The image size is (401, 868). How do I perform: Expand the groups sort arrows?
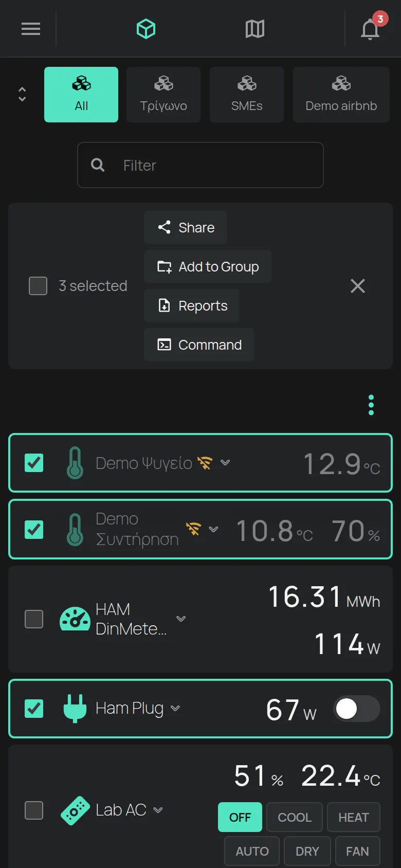22,94
